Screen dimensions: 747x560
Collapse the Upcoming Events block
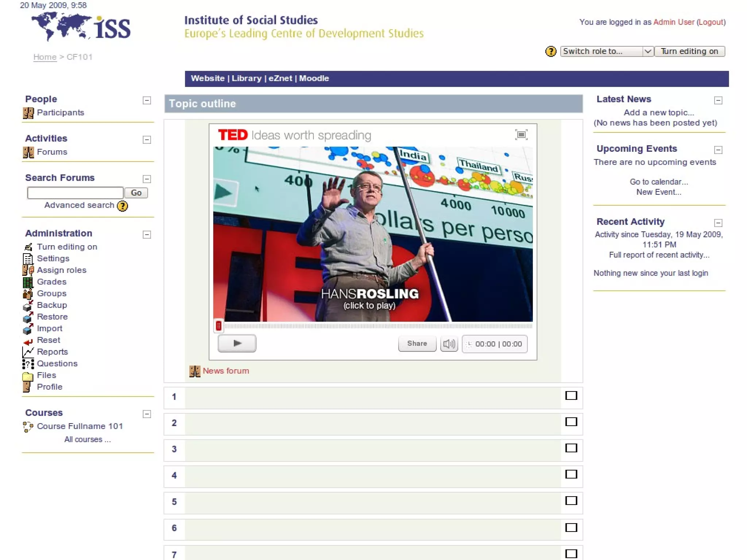[718, 150]
